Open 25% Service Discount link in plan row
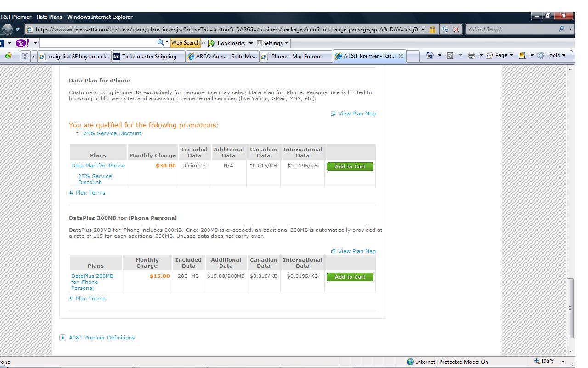The width and height of the screenshot is (588, 368). (95, 179)
